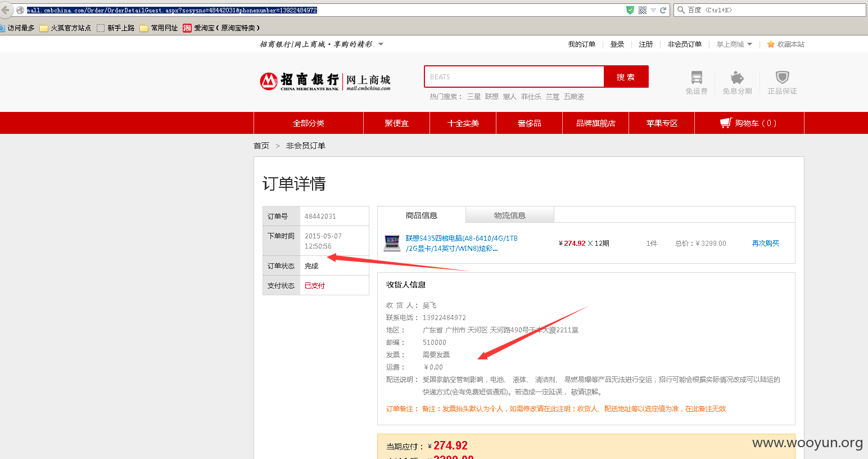Open the address bar history dropdown arrow
Screen dimensions: 868x459
653,10
